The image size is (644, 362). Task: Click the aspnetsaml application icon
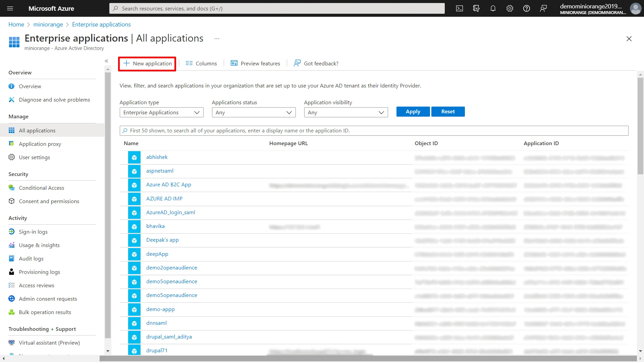135,171
